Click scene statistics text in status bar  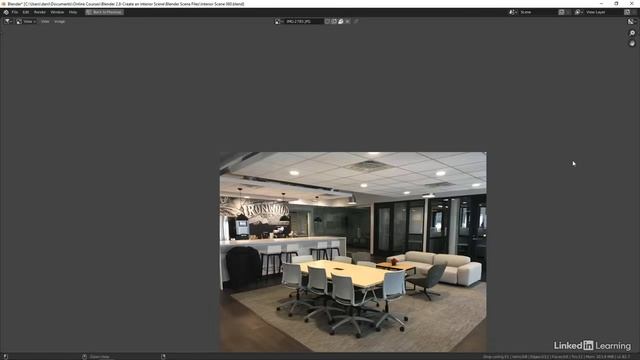556,357
